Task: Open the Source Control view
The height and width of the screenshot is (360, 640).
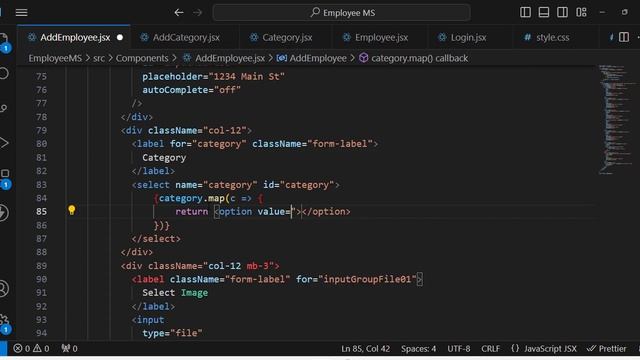Action: click(3, 109)
